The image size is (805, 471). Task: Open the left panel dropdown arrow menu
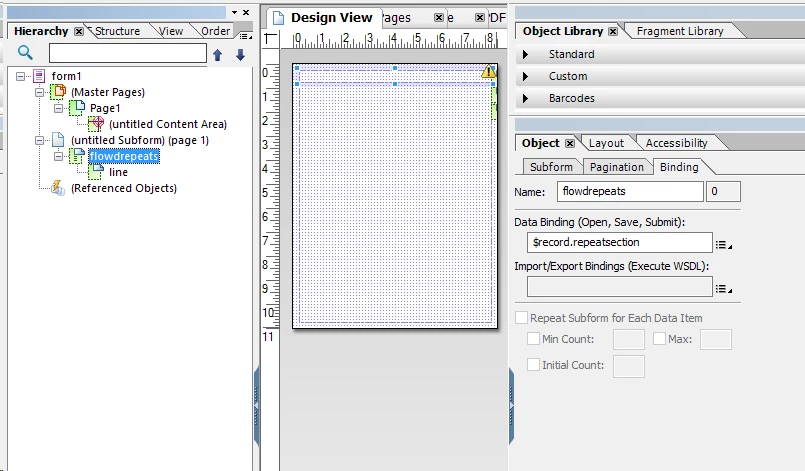click(x=235, y=12)
